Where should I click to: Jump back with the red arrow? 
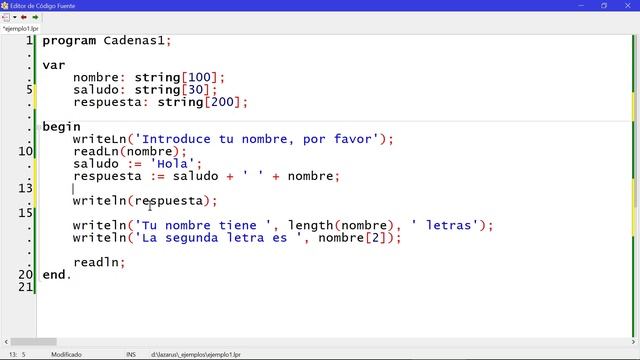[x=24, y=17]
